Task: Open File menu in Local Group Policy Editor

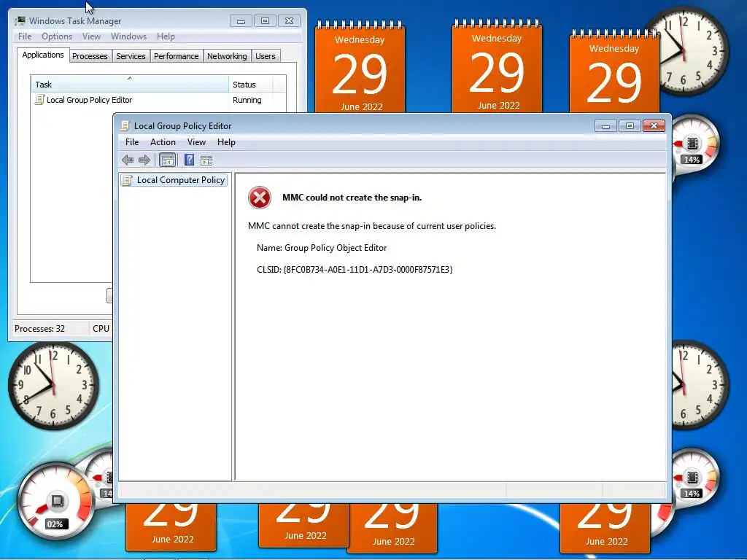Action: click(x=132, y=142)
